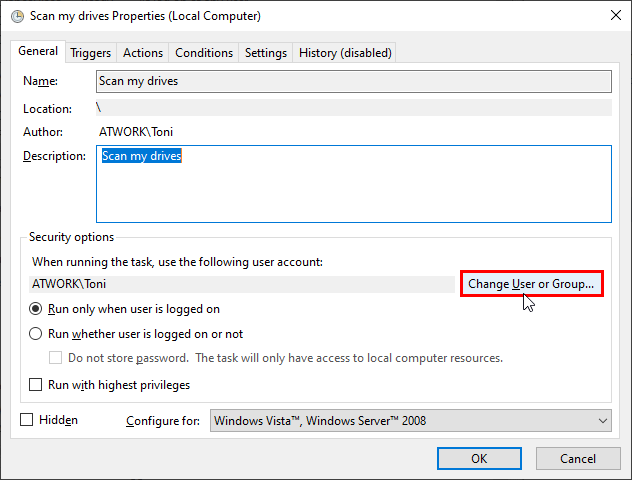Image resolution: width=632 pixels, height=480 pixels.
Task: Click Change User or Group button
Action: pyautogui.click(x=531, y=284)
